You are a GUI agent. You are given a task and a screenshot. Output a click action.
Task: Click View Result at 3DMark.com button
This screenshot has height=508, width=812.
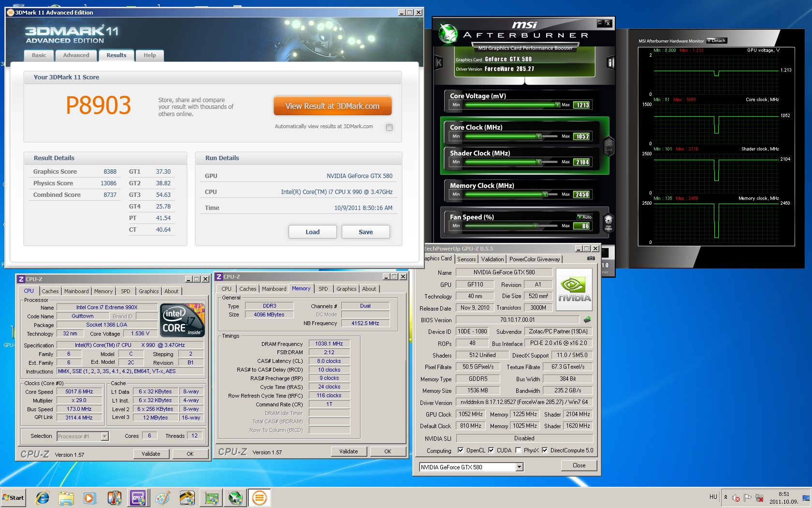(333, 106)
